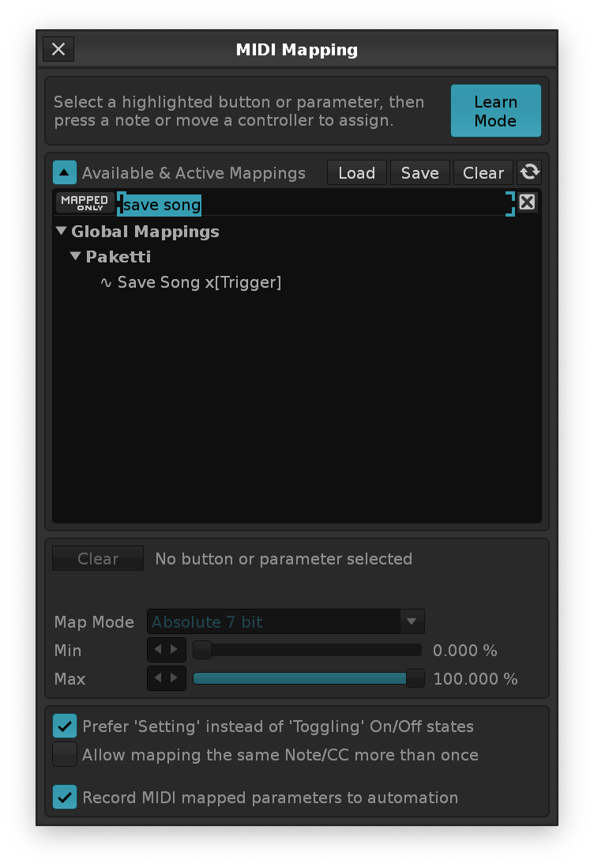
Task: Clear all mappings using top Clear button
Action: tap(483, 172)
